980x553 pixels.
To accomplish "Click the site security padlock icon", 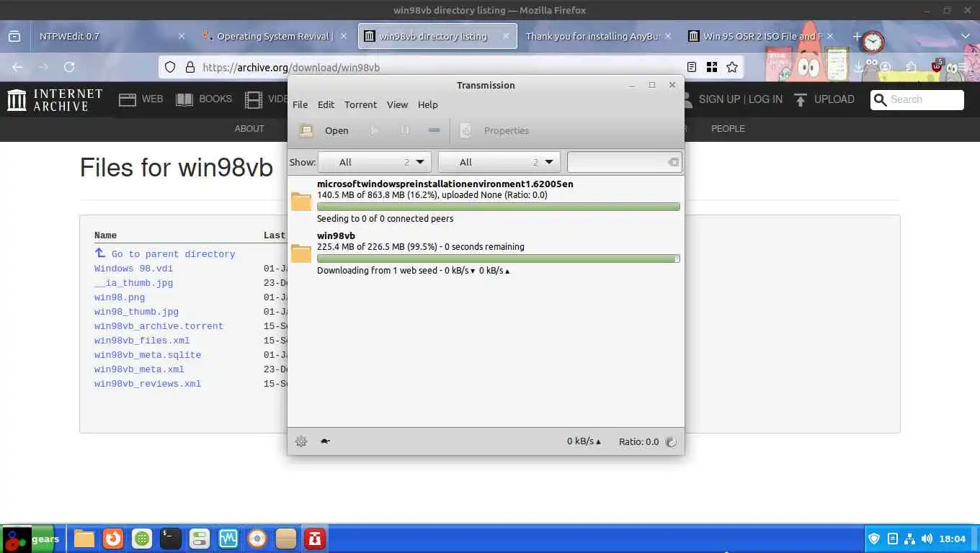I will point(190,67).
